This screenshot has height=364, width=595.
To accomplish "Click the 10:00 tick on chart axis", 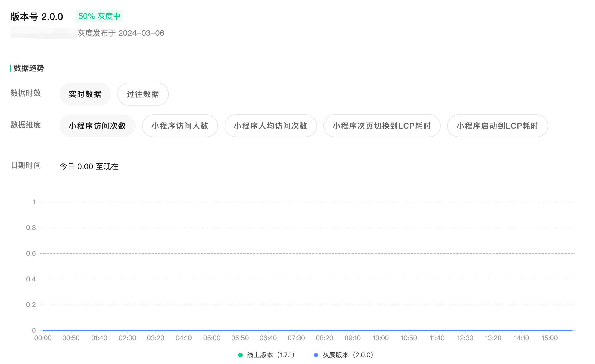I will (x=381, y=338).
